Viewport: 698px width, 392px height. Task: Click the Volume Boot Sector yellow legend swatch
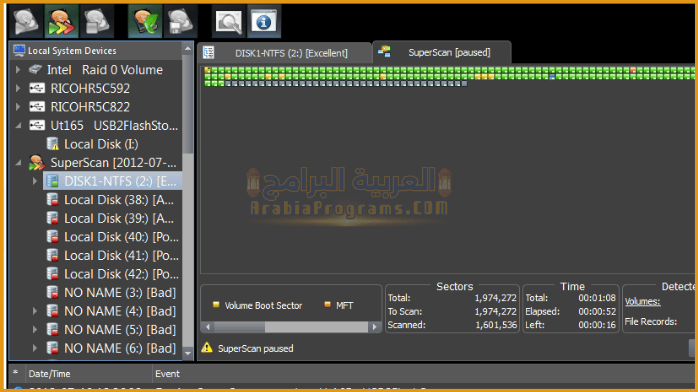pos(216,305)
